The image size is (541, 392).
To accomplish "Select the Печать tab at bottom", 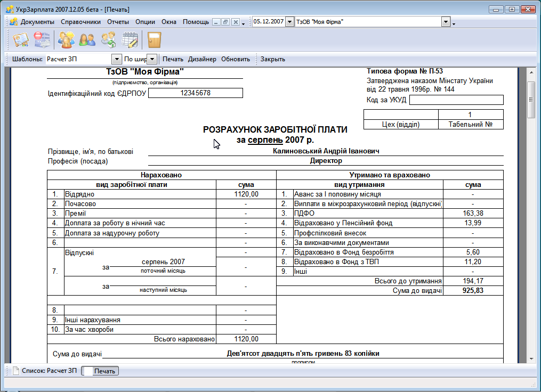I will pos(103,371).
